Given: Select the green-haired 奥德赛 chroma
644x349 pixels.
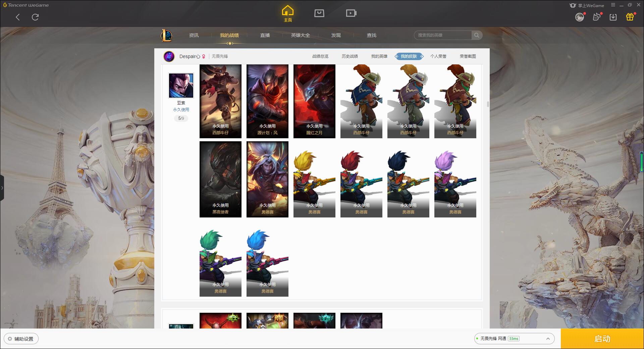Looking at the screenshot, I should point(220,262).
